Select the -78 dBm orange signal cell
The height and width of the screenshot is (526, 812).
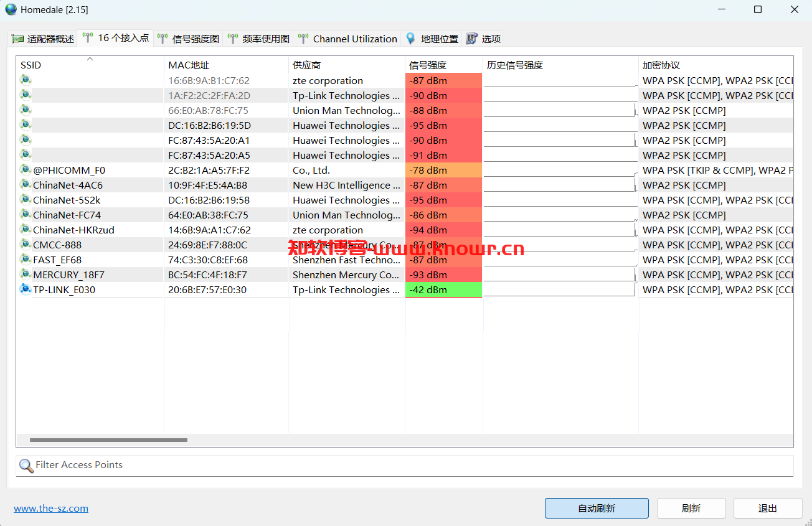click(x=444, y=170)
